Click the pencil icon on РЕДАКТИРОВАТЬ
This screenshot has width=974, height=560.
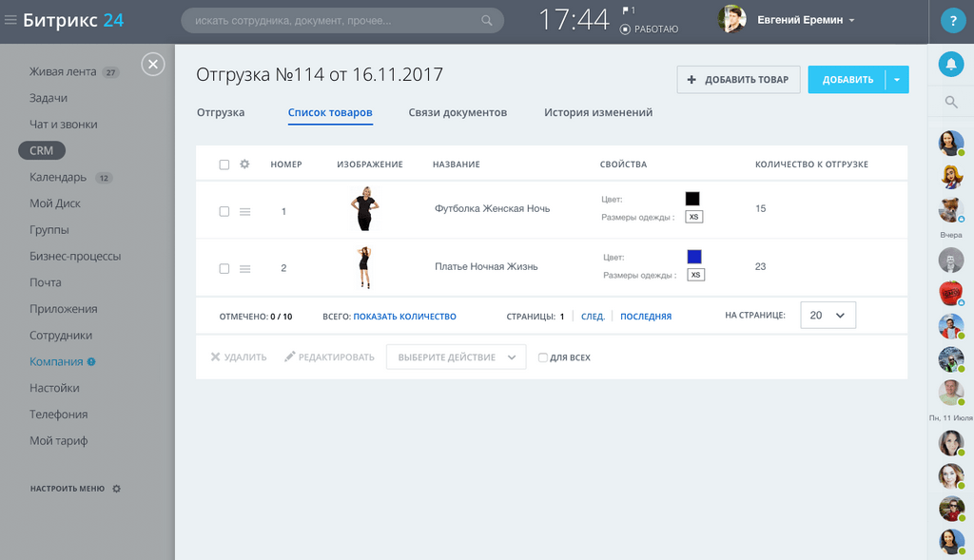click(x=289, y=357)
